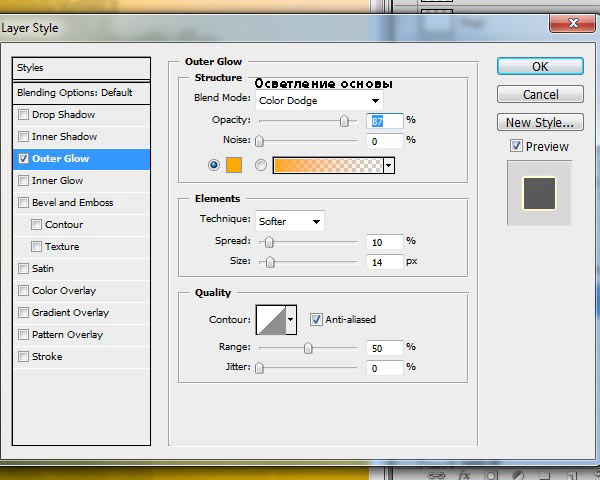Click the orange-to-transparent gradient bar
This screenshot has width=600, height=480.
pyautogui.click(x=328, y=165)
